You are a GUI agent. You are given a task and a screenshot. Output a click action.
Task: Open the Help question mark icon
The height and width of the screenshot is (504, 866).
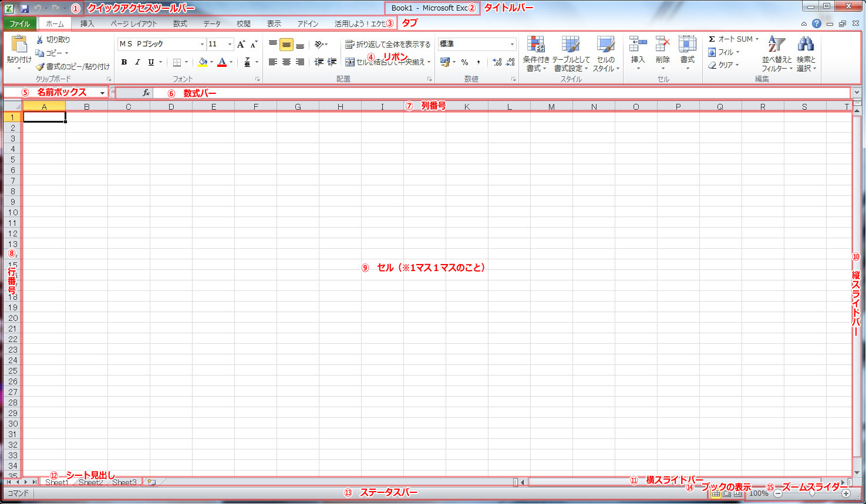[x=817, y=24]
